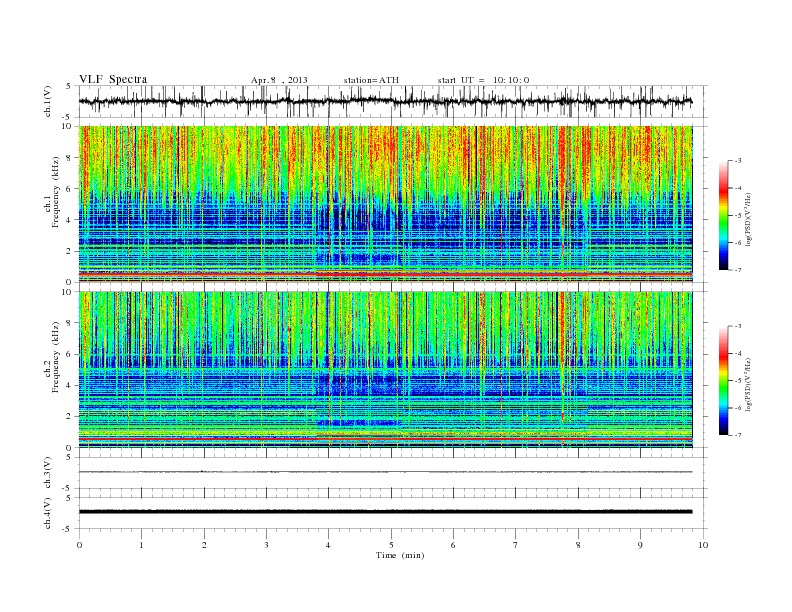The width and height of the screenshot is (792, 612).
Task: Click the "0" tick on time axis
Action: (79, 545)
